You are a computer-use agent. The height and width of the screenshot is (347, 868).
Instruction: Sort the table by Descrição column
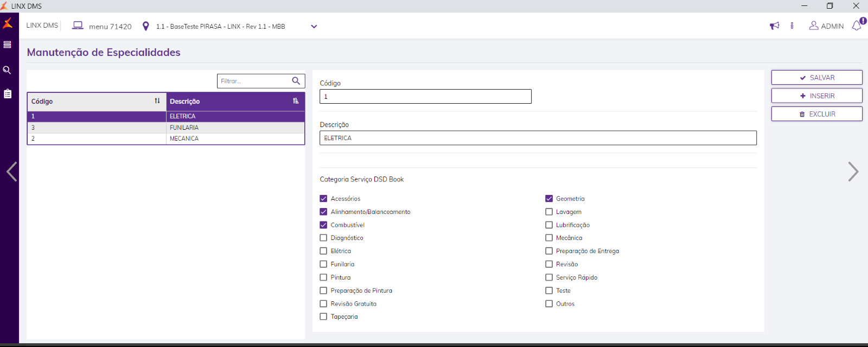[x=296, y=101]
